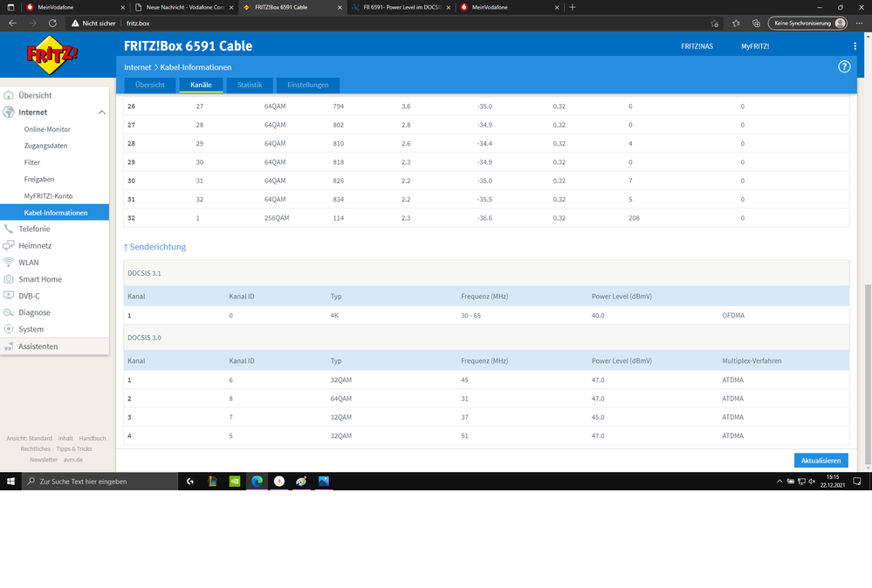This screenshot has width=872, height=588.
Task: Open the browser collections icon
Action: pos(756,24)
